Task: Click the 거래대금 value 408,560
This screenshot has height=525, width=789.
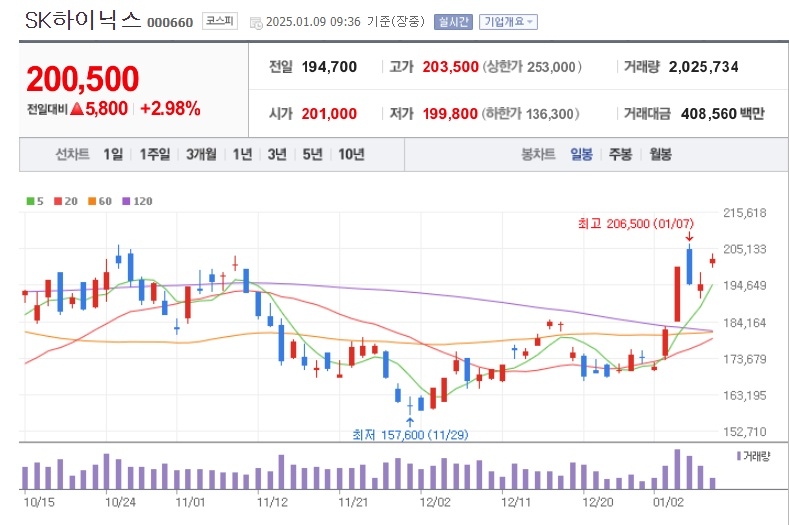Action: coord(708,114)
